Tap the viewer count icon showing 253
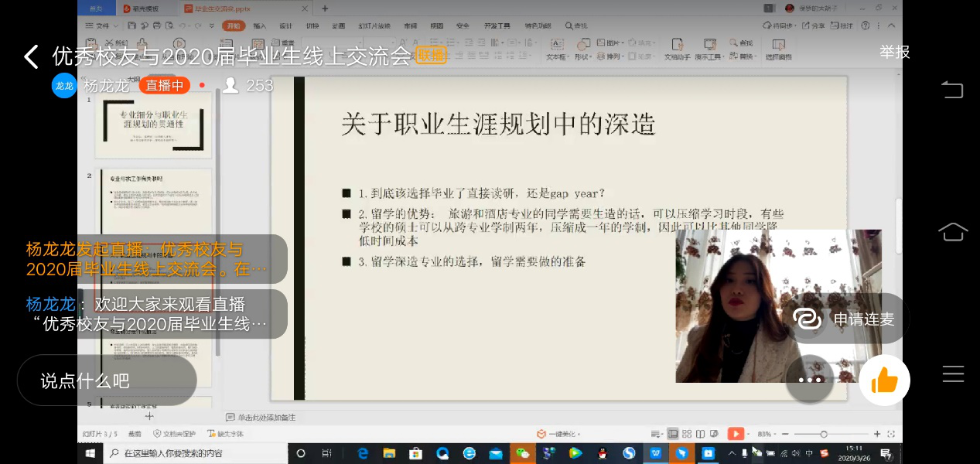Screen dimensions: 980x464 pos(230,86)
